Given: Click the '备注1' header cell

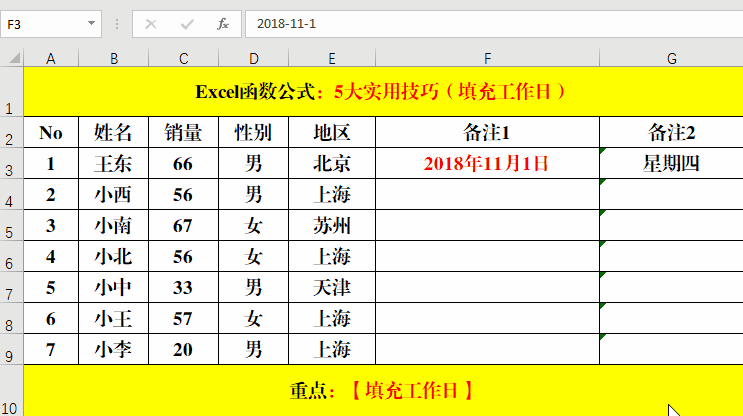Looking at the screenshot, I should 487,132.
